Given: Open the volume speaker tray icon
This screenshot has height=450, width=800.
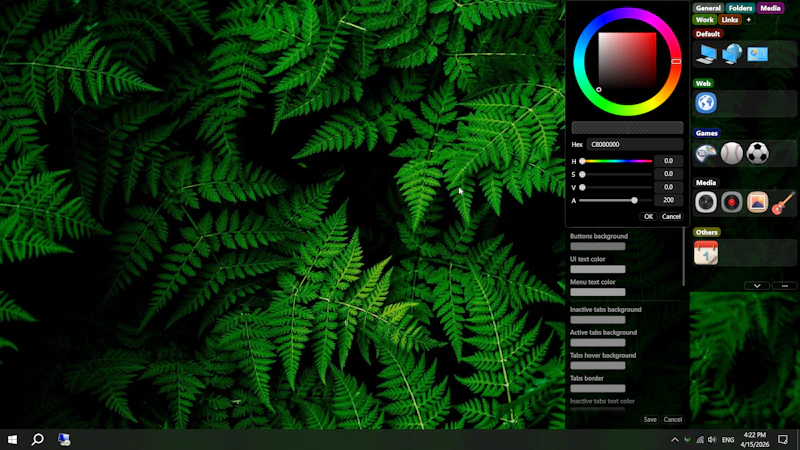Looking at the screenshot, I should (712, 440).
